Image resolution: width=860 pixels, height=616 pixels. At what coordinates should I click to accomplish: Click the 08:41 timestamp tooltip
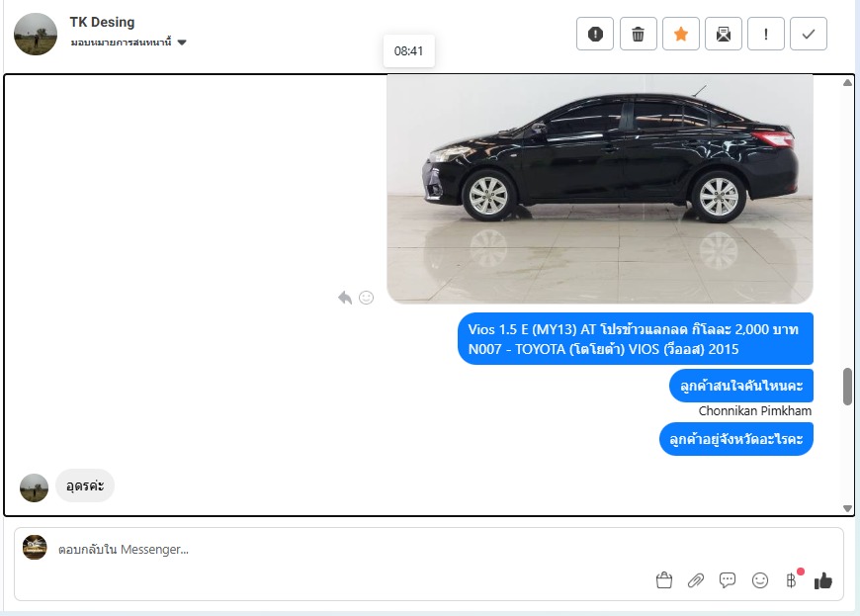point(408,51)
